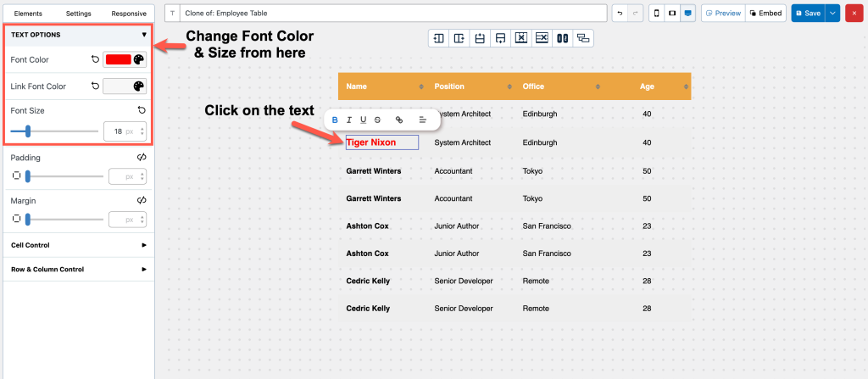Insert a link from the floating text toolbar
Image resolution: width=868 pixels, height=379 pixels.
tap(399, 120)
